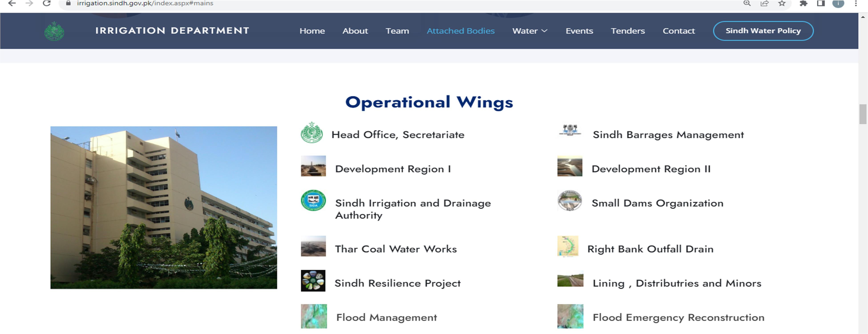
Task: Click the Sindh Resilience Project icon
Action: (313, 280)
